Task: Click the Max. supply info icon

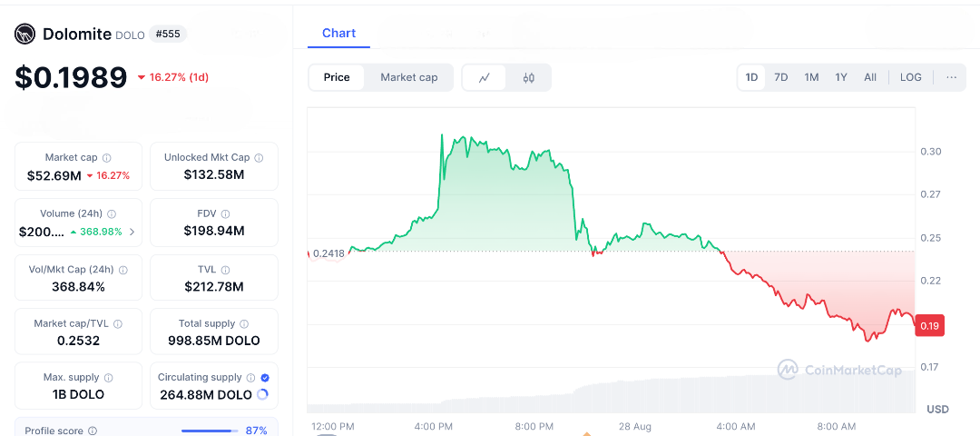Action: pos(108,377)
